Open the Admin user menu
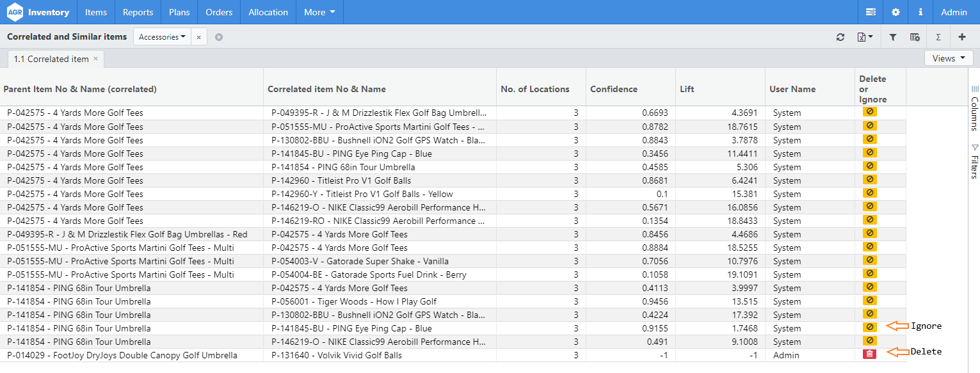The width and height of the screenshot is (980, 373). click(954, 12)
